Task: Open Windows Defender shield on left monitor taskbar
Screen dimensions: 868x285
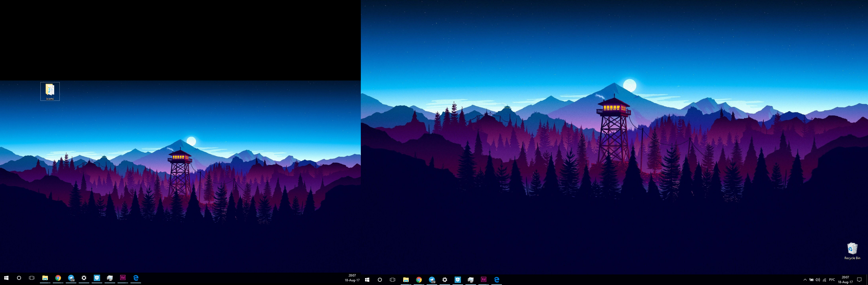Action: (97, 278)
